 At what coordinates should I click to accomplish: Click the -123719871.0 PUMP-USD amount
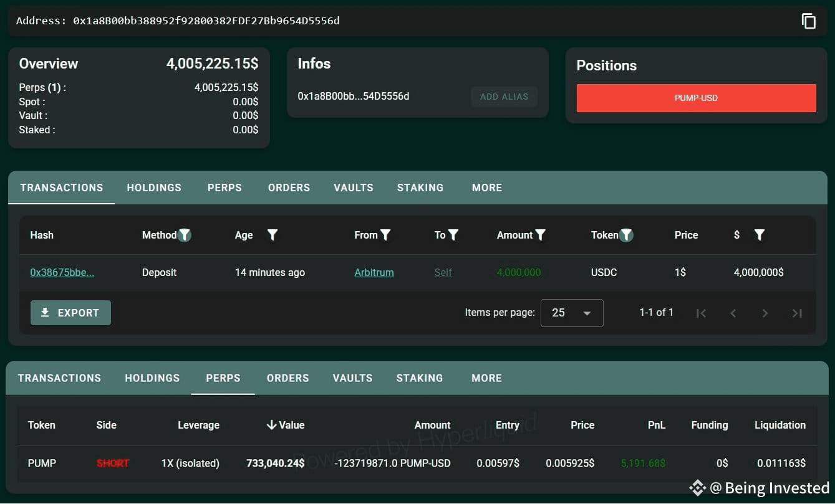(393, 463)
